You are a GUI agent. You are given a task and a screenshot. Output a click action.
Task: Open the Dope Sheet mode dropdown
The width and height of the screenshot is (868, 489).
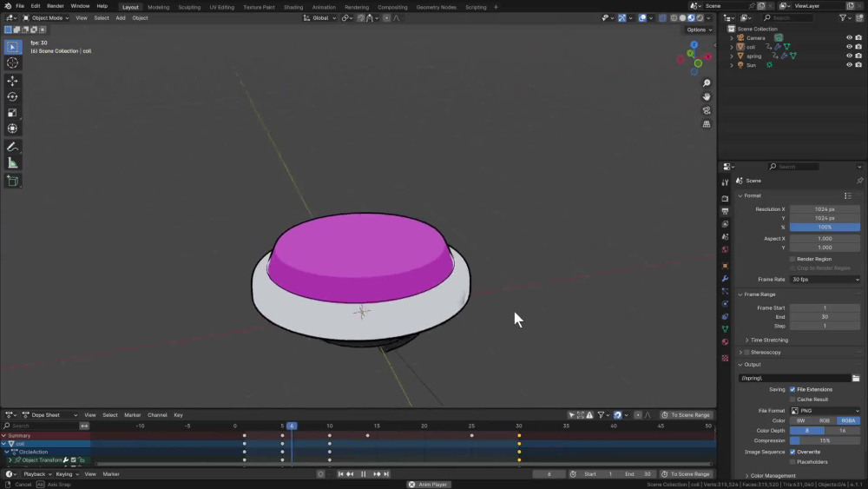pos(49,415)
